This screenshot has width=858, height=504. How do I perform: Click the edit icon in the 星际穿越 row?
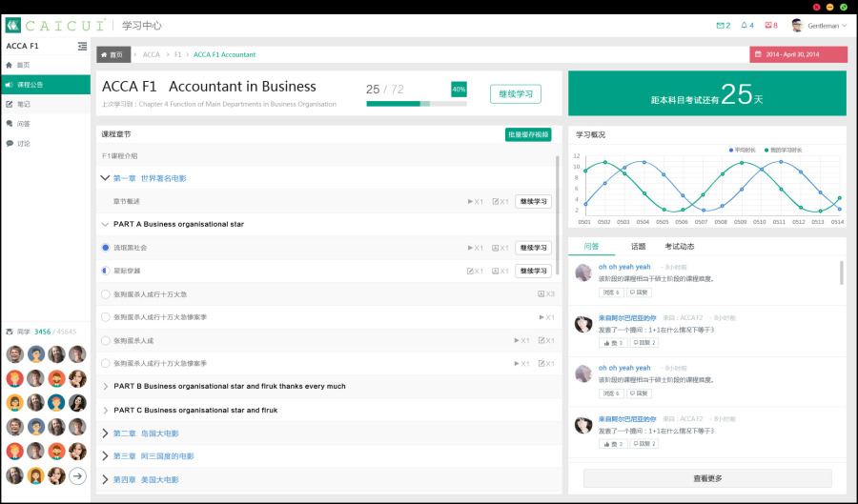470,272
